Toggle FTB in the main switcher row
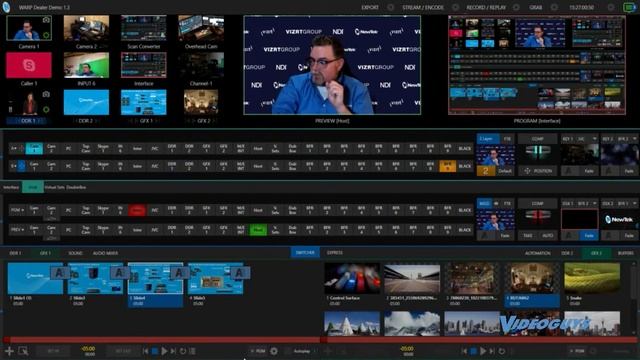This screenshot has height=360, width=640. coord(507,203)
